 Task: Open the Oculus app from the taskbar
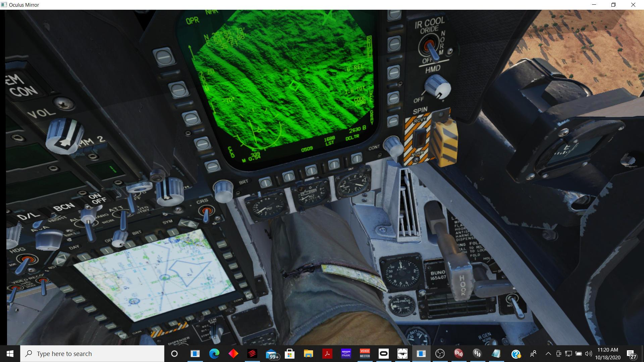[383, 354]
